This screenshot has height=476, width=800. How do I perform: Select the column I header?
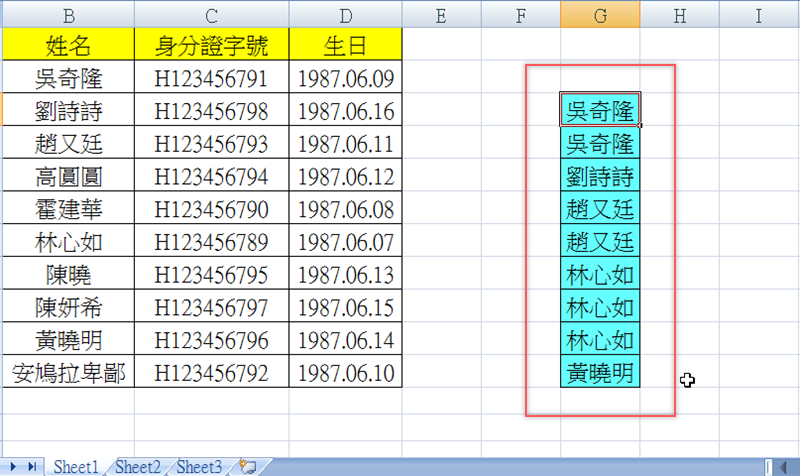pos(759,15)
